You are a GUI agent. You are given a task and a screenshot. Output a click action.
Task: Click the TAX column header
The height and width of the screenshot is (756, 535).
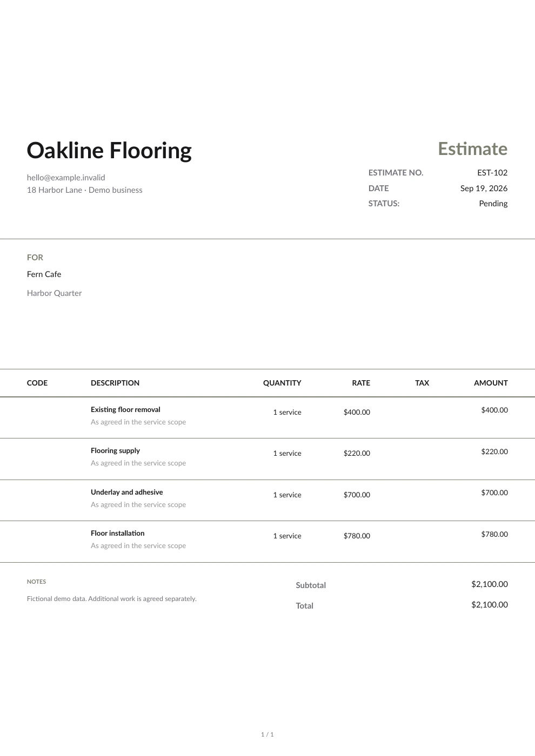(x=422, y=383)
